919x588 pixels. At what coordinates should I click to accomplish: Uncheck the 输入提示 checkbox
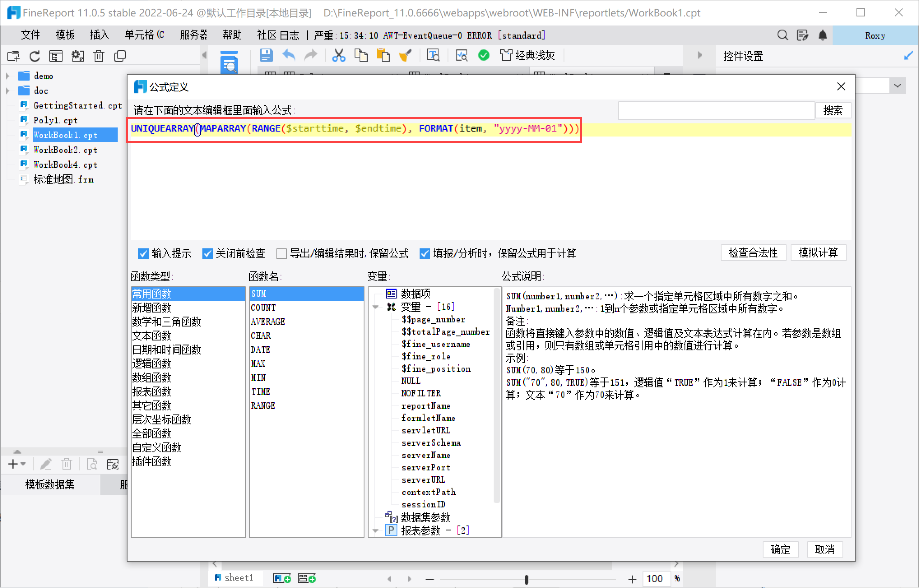pyautogui.click(x=143, y=254)
